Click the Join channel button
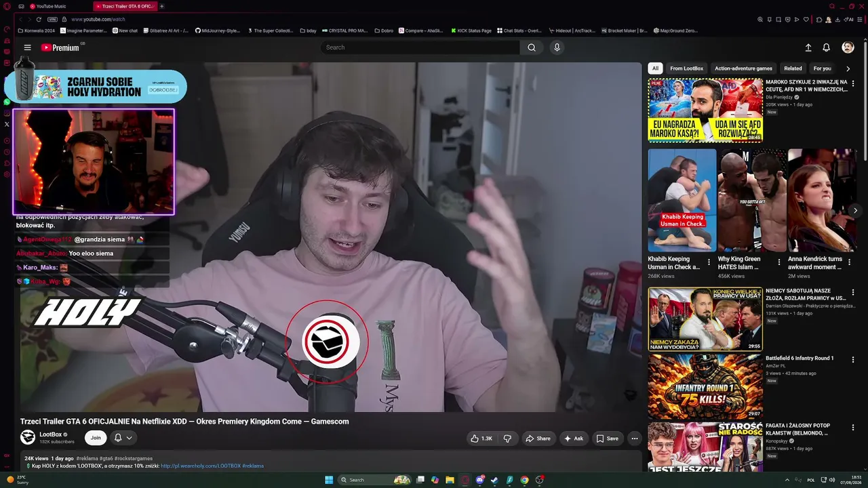The image size is (868, 488). [96, 438]
